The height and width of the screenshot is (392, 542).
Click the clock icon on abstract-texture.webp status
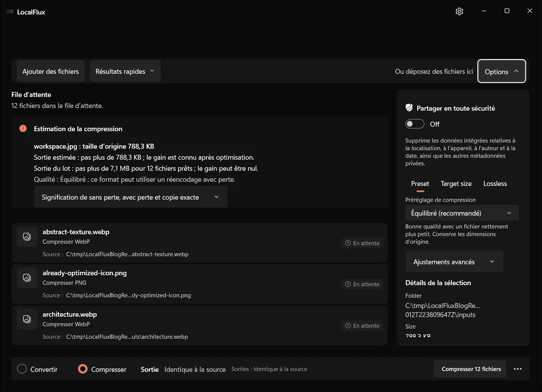[348, 243]
